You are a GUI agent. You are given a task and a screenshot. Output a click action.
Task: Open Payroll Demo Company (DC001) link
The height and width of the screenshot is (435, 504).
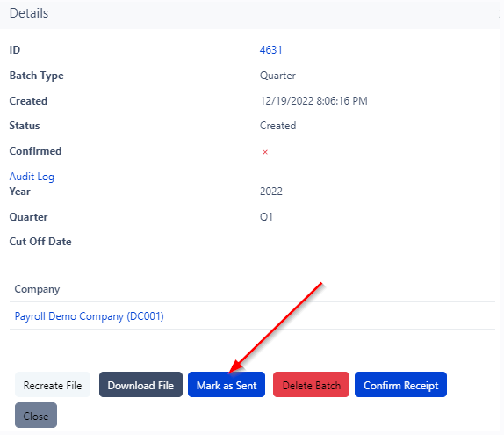pyautogui.click(x=90, y=316)
